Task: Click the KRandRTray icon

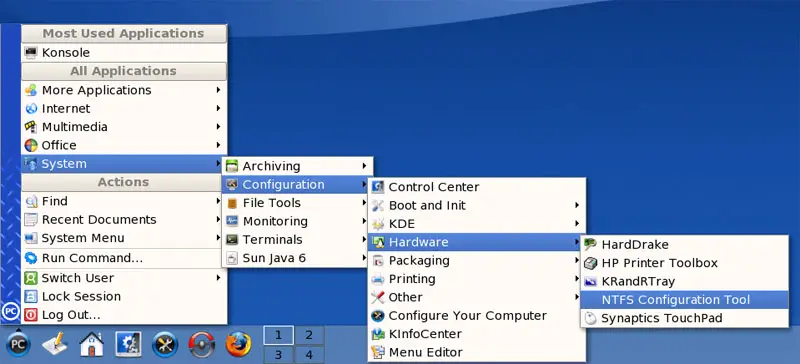Action: pos(590,281)
